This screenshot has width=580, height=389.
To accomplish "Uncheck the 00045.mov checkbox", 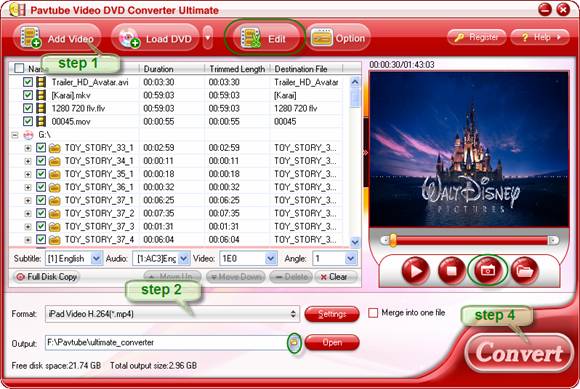I will pos(28,121).
